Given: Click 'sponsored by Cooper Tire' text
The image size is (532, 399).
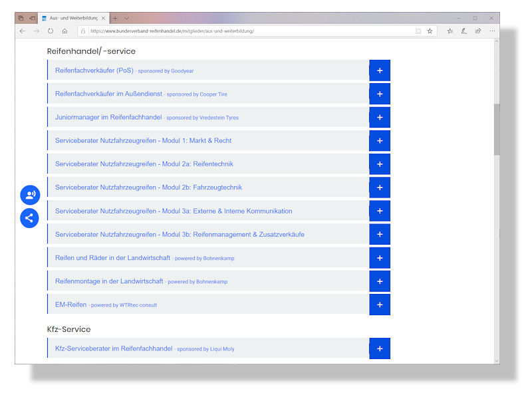Looking at the screenshot, I should tap(197, 94).
